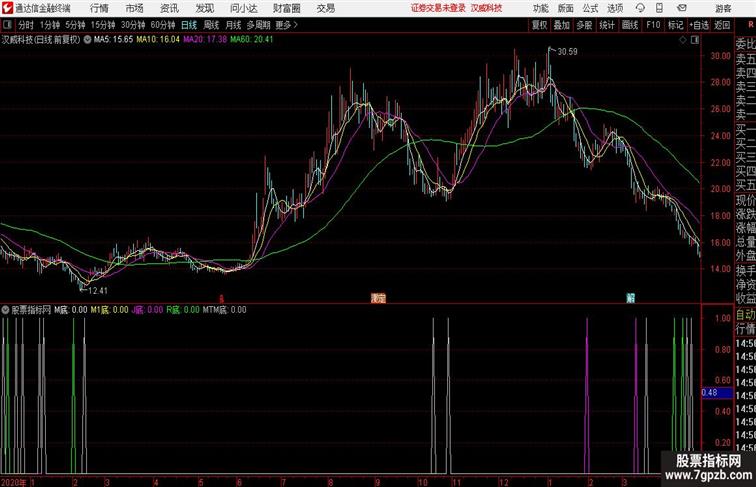Toggle the left panel layout icon beside 分时
The width and height of the screenshot is (756, 487).
pyautogui.click(x=7, y=25)
